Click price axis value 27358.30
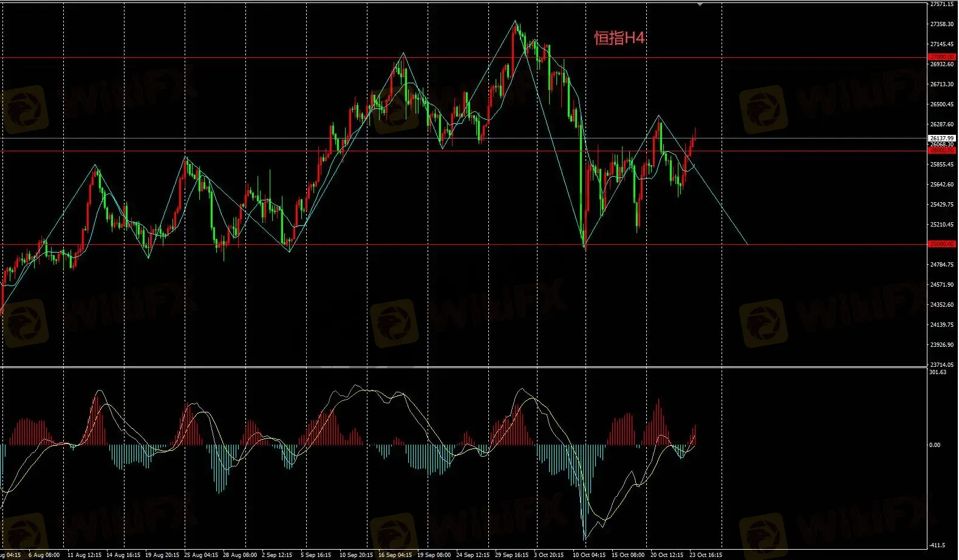The height and width of the screenshot is (560, 959). 942,24
